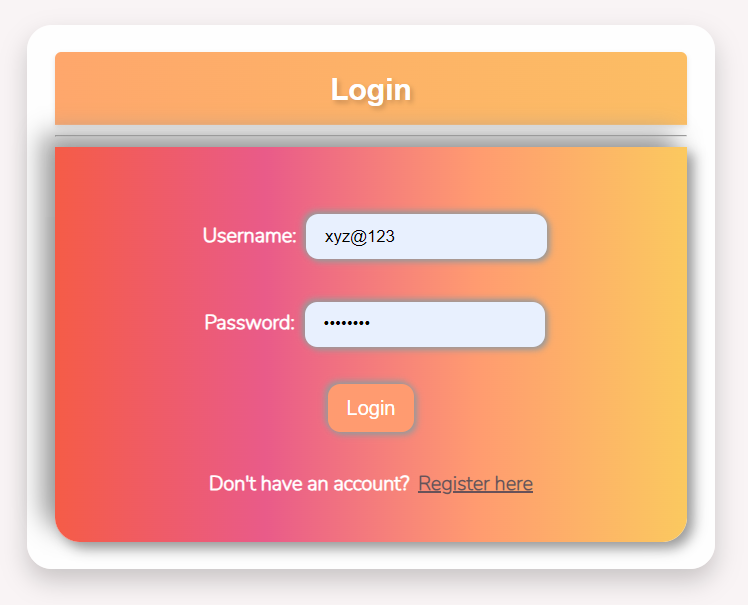
Task: Click the empty area right of xyz@123
Action: [x=470, y=237]
